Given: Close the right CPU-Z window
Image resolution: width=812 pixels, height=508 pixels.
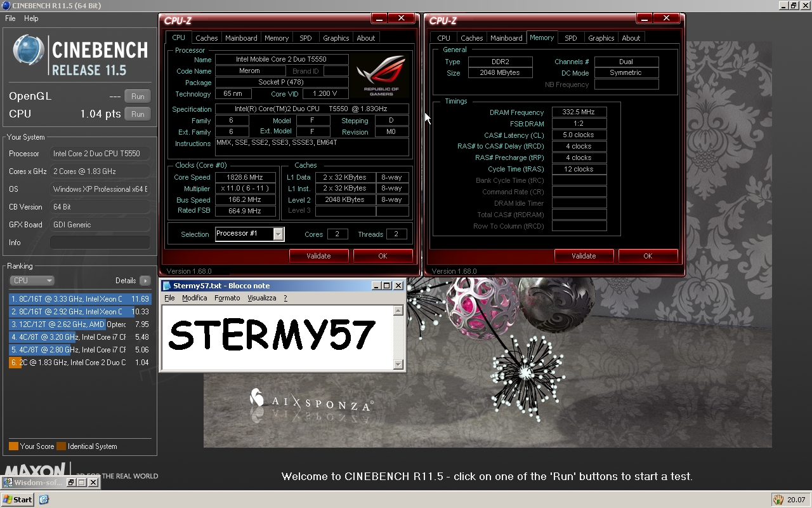Looking at the screenshot, I should 666,18.
